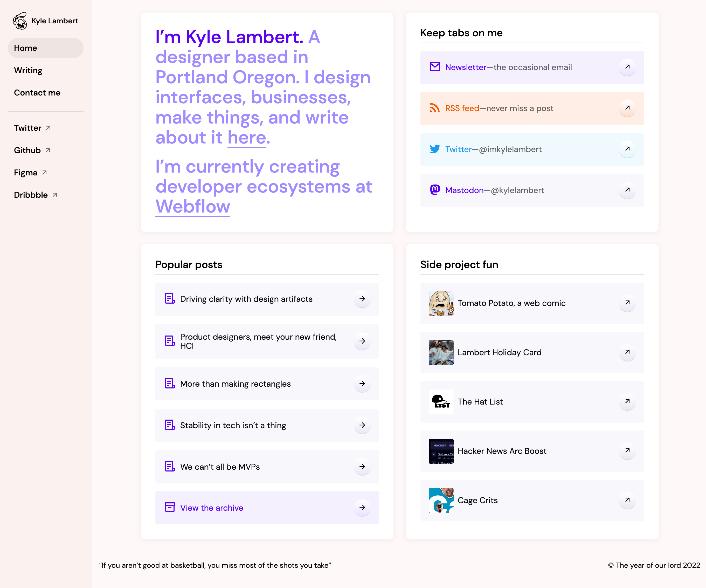Click the Mastodon link text
Viewport: 706px width, 588px height.
coord(464,190)
